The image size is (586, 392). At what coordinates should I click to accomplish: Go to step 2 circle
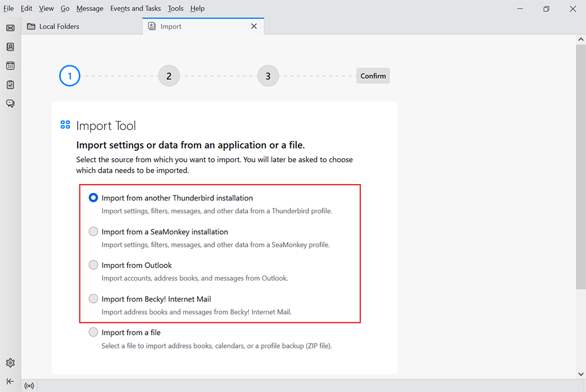tap(169, 76)
